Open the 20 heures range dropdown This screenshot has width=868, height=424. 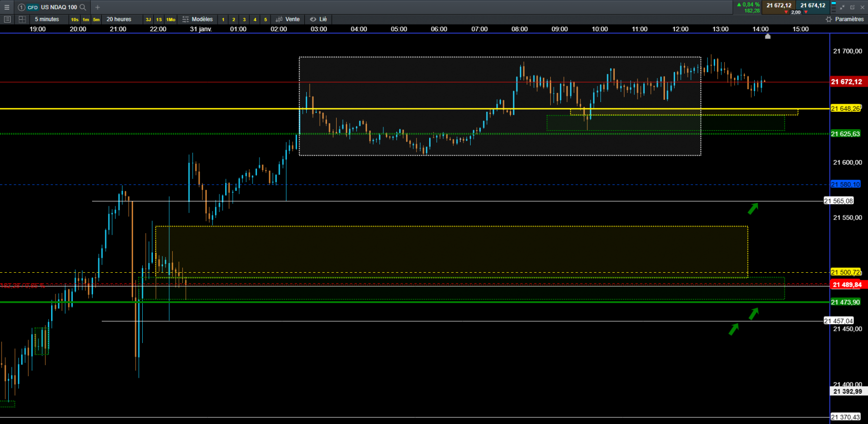[x=119, y=19]
